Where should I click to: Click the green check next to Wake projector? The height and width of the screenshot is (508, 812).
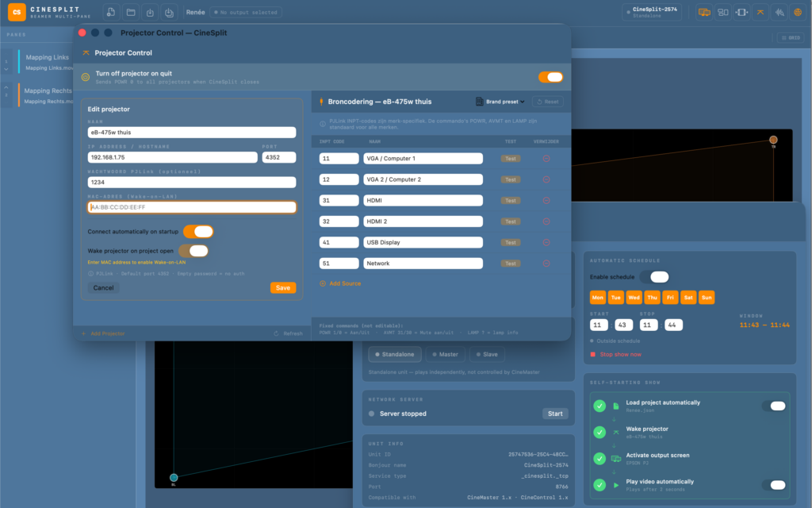tap(599, 433)
